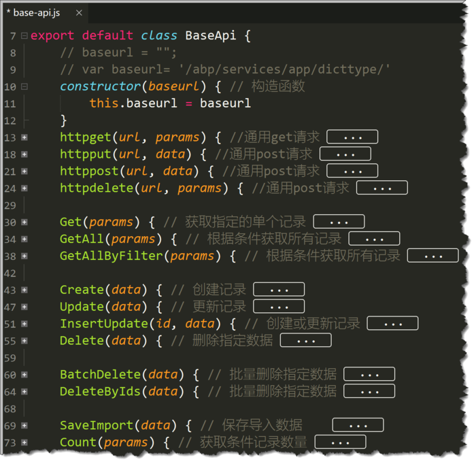Click the comment '// baseurl = "";' on line 8

coord(118,53)
